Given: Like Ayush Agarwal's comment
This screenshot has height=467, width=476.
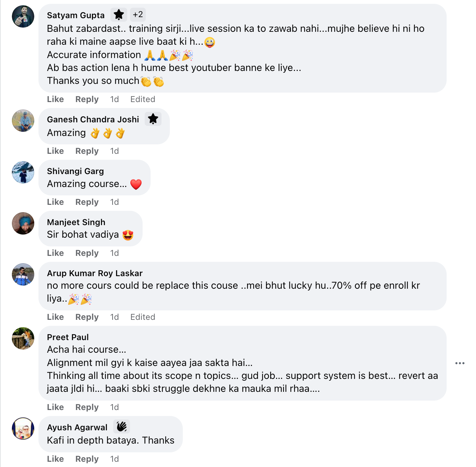Looking at the screenshot, I should (x=55, y=459).
